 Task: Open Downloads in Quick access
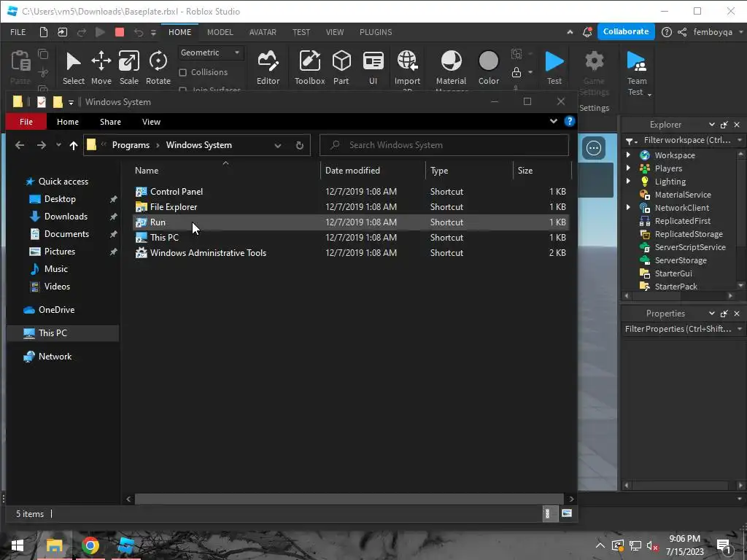[66, 216]
